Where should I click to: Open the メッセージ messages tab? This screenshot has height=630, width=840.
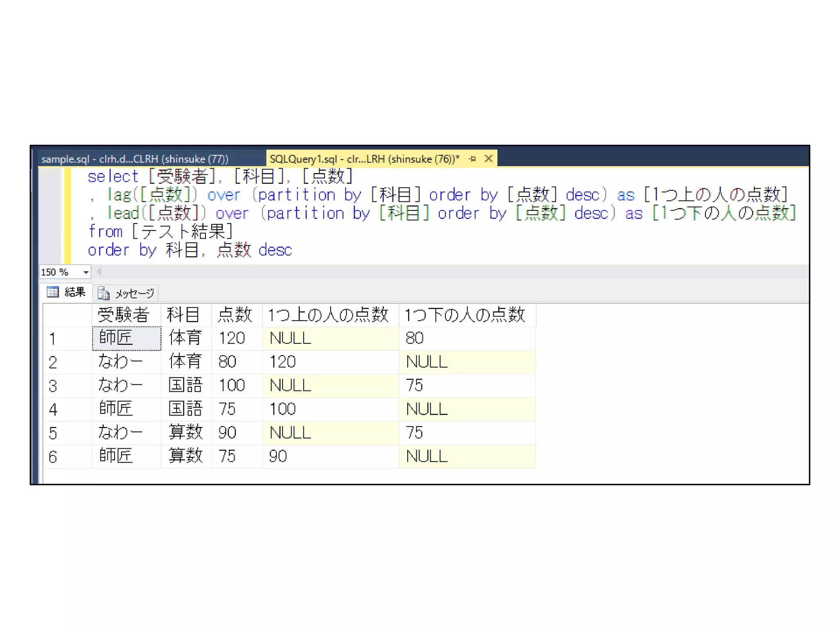tap(135, 293)
